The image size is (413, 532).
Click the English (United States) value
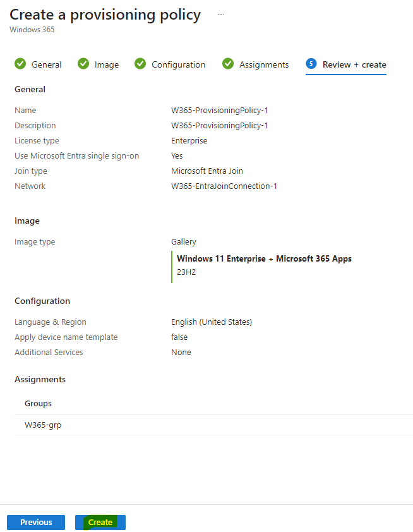(x=212, y=322)
